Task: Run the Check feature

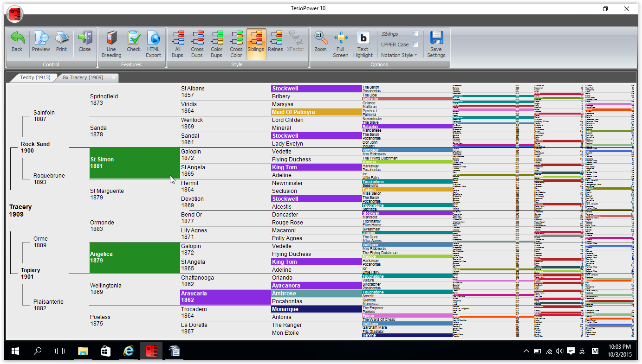Action: (x=134, y=38)
